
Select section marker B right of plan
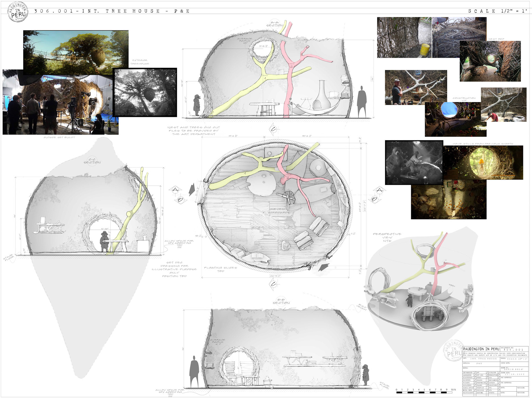point(375,199)
